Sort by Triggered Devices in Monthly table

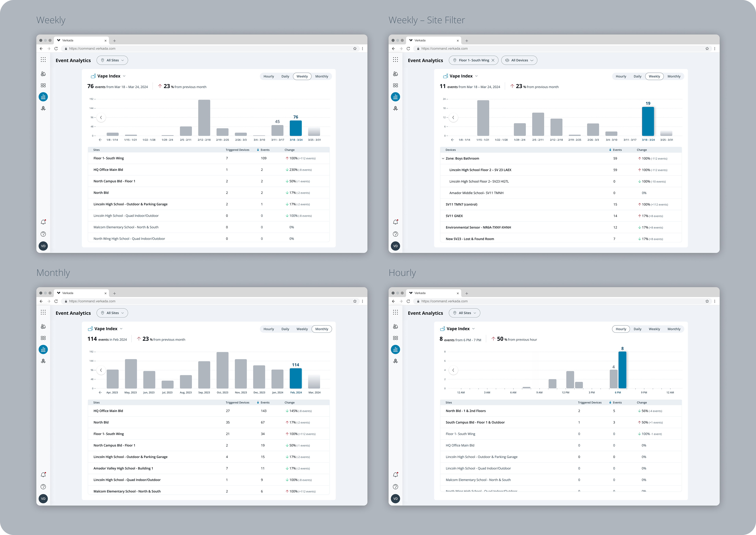pos(237,403)
